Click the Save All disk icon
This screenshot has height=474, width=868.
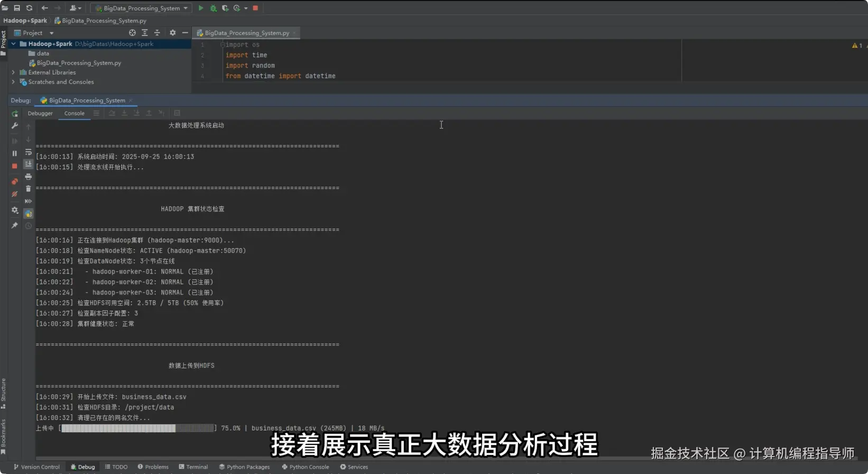(x=17, y=8)
